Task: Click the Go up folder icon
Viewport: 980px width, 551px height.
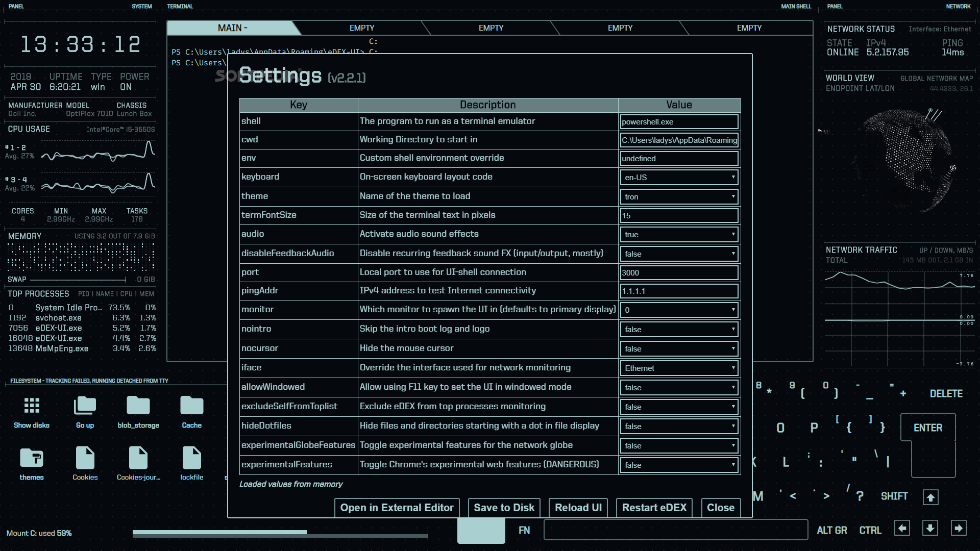Action: click(x=85, y=413)
